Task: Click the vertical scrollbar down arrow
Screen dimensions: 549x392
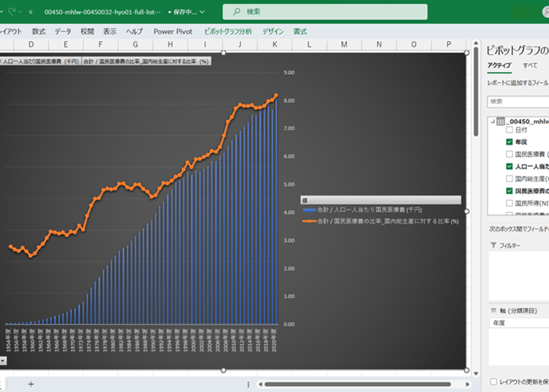Action: [x=476, y=374]
